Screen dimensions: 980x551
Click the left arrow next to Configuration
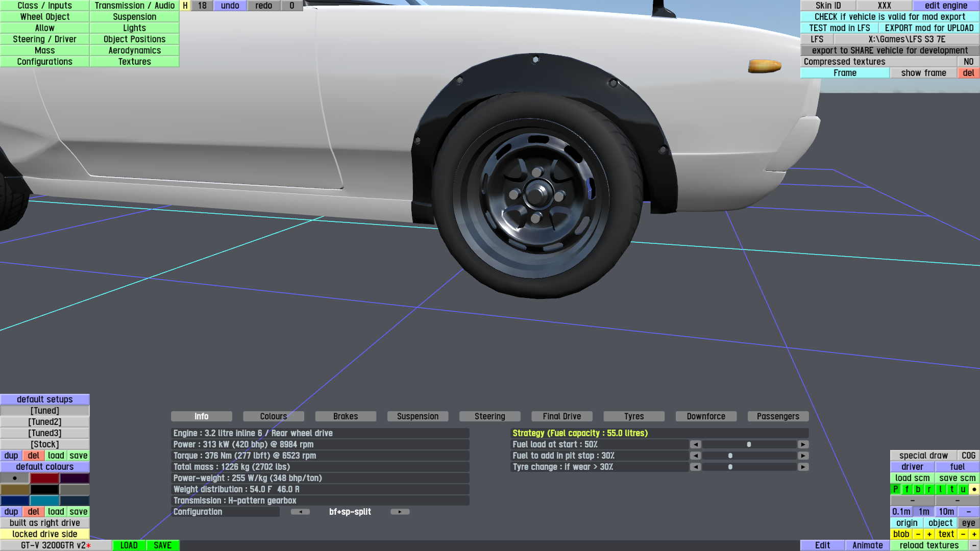pos(300,512)
